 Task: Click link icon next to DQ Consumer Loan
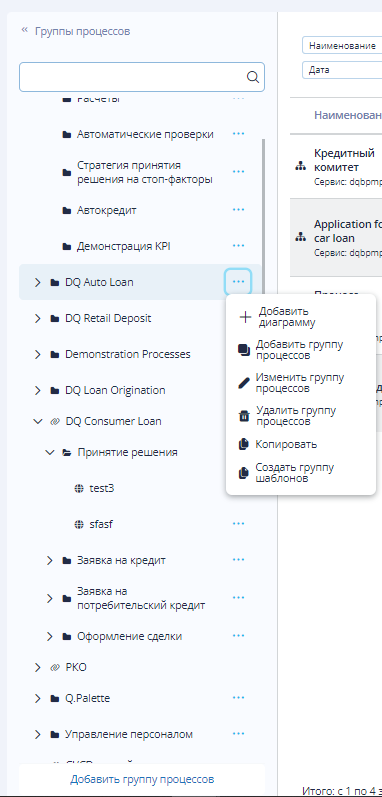[55, 421]
